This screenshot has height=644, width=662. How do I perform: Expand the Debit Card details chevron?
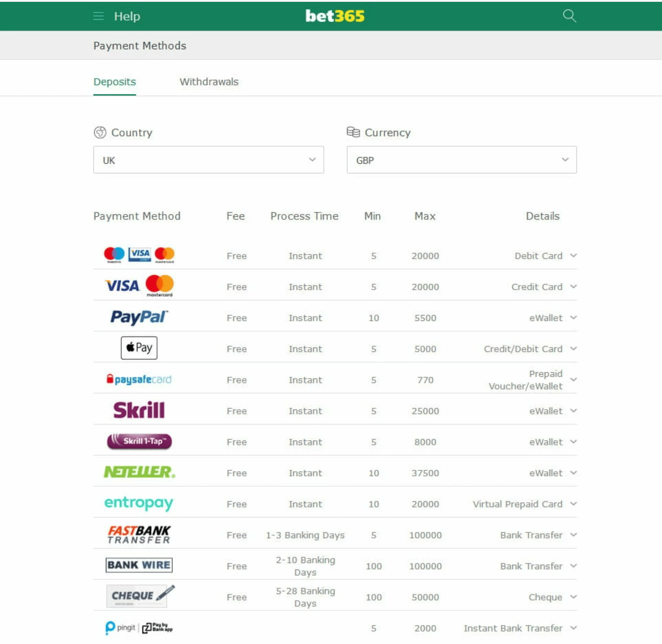(573, 256)
